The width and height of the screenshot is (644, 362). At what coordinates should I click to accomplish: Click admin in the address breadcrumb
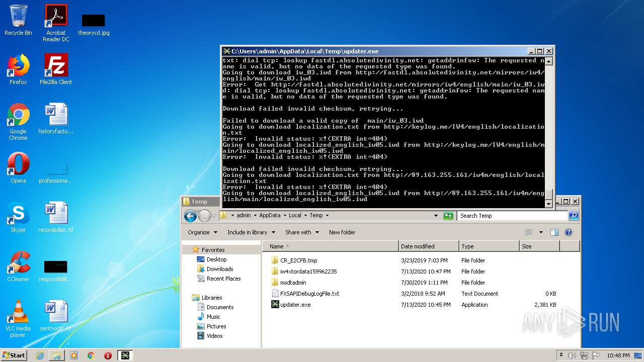pos(244,215)
